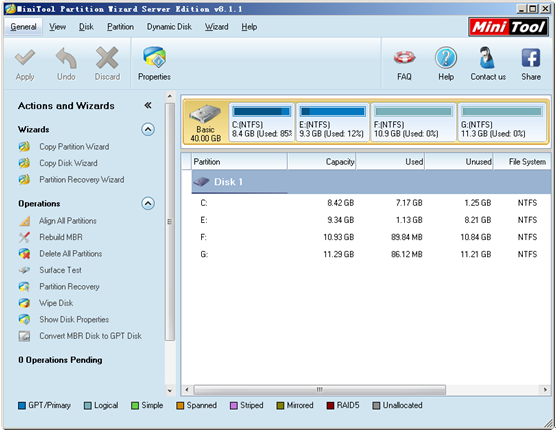556x431 pixels.
Task: Open the Wizard menu
Action: point(216,27)
